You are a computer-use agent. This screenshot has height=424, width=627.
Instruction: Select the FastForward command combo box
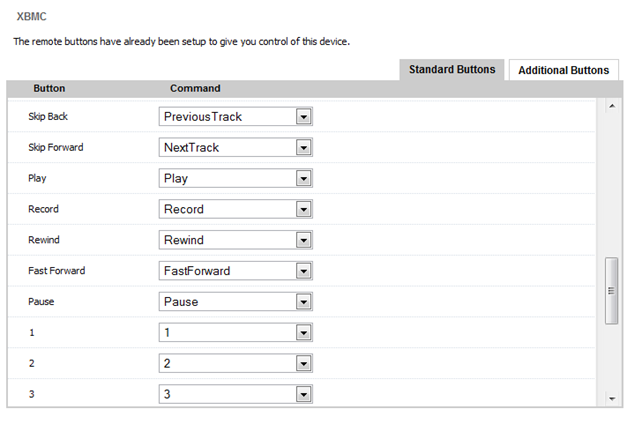click(x=227, y=271)
